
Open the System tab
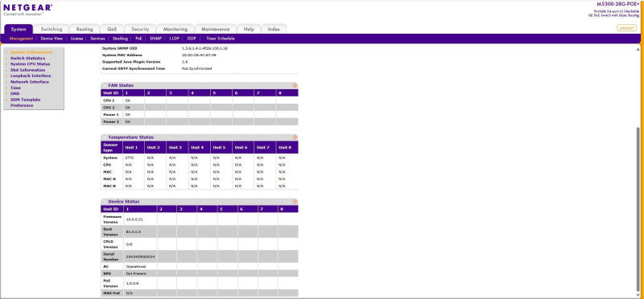point(19,29)
